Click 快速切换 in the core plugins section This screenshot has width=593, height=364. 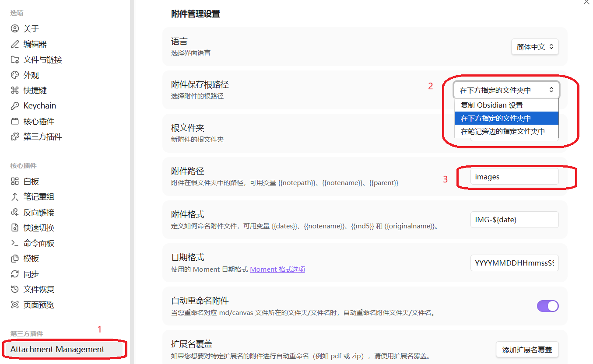[35, 227]
